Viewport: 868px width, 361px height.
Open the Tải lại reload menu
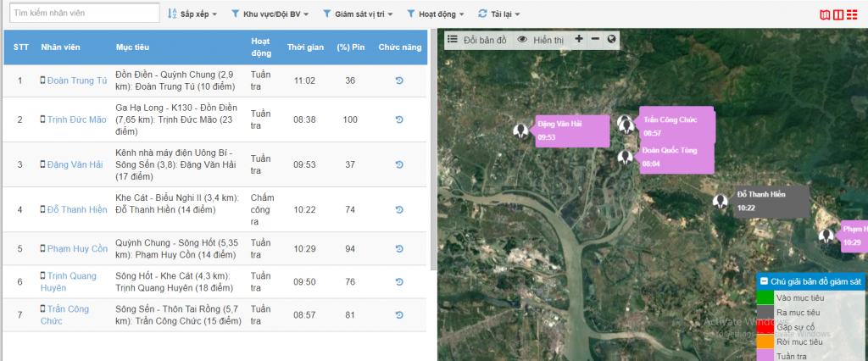[499, 14]
